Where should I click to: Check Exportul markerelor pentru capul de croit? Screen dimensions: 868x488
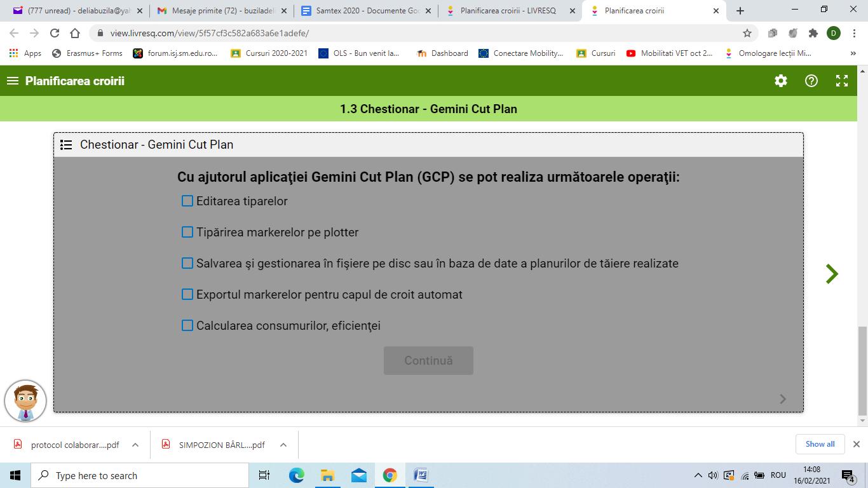click(187, 294)
